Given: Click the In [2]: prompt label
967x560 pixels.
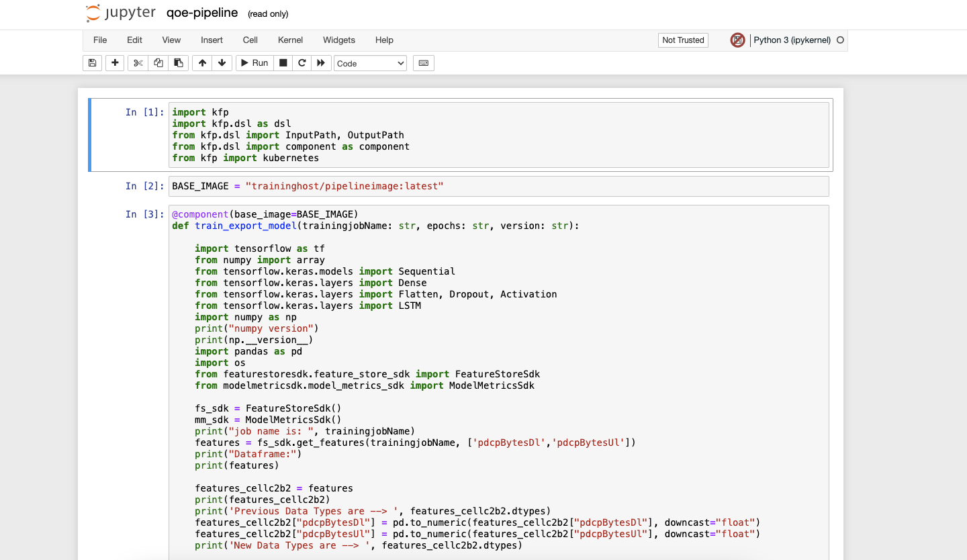Looking at the screenshot, I should coord(144,186).
